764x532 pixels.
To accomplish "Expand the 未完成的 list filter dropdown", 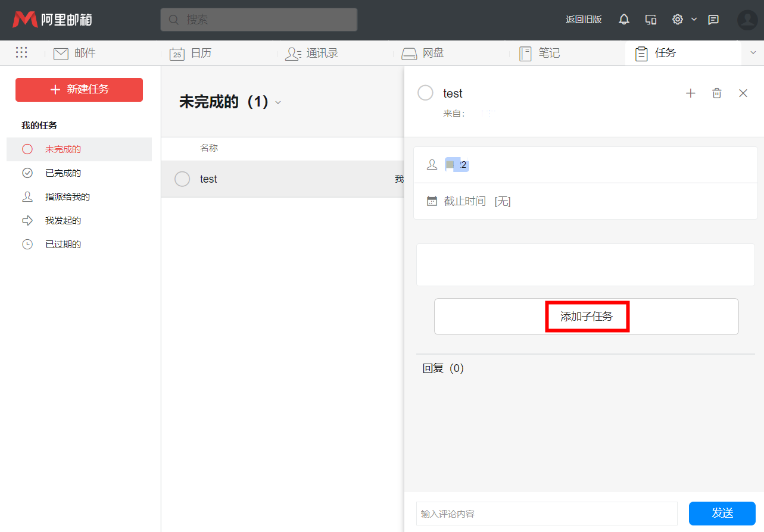I will (277, 103).
